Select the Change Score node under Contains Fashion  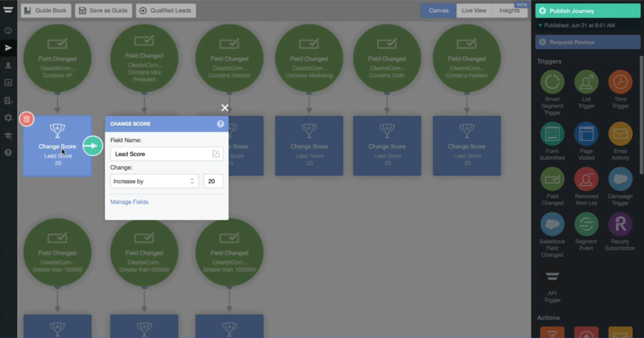pos(467,146)
